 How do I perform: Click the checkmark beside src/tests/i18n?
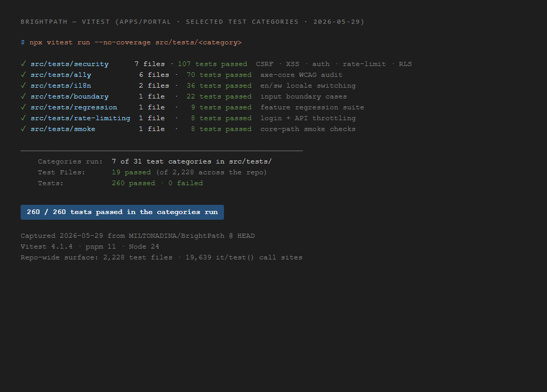click(x=23, y=86)
